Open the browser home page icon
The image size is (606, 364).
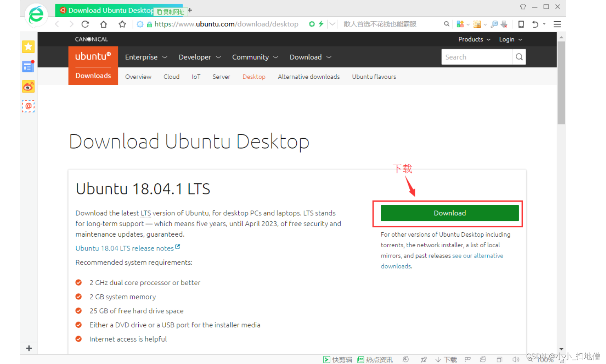coord(104,24)
